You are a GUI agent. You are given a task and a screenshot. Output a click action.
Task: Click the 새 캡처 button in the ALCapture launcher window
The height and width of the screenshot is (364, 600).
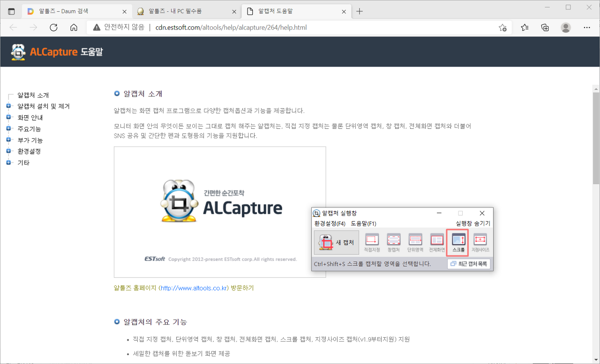pyautogui.click(x=336, y=242)
